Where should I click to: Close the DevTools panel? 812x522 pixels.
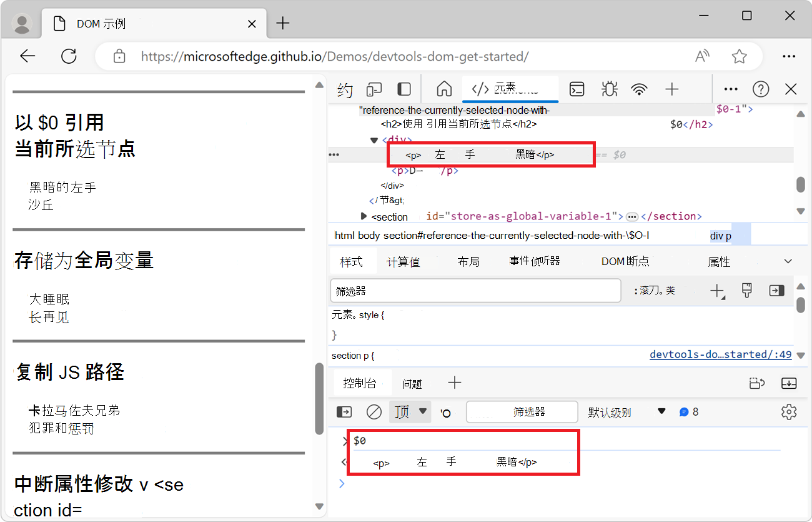click(x=791, y=89)
